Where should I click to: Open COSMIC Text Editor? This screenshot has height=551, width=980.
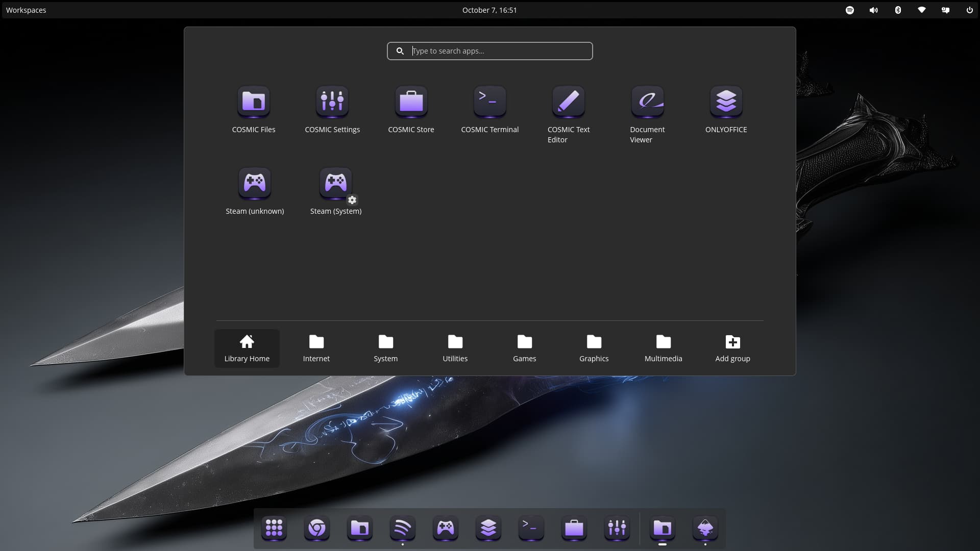coord(568,102)
